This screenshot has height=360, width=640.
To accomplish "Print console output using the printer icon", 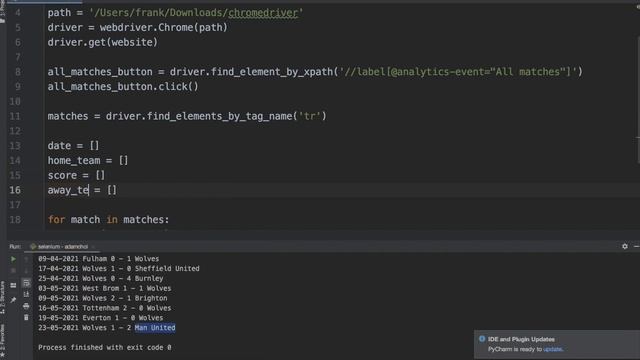I will tap(27, 306).
